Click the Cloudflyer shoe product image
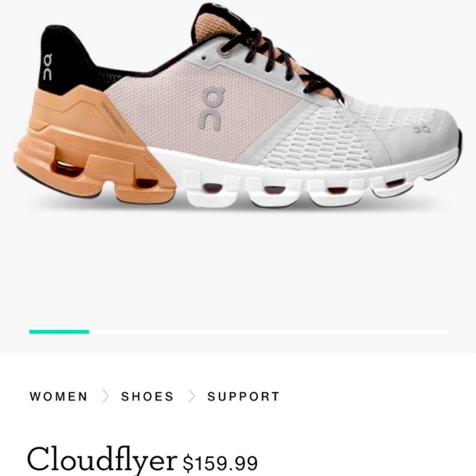Viewport: 476px width, 476px height. coord(238,106)
